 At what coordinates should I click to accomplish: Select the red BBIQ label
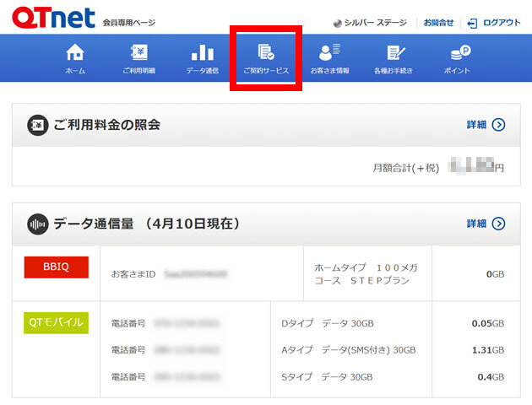coord(56,267)
